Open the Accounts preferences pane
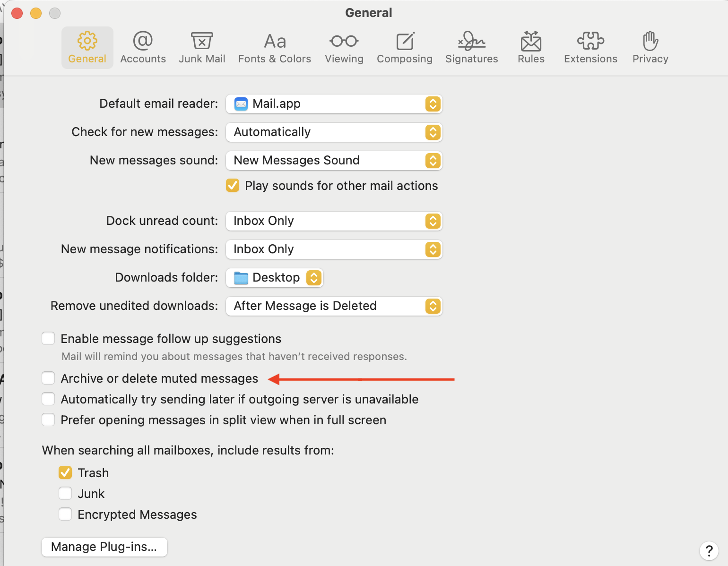The width and height of the screenshot is (728, 566). point(143,47)
